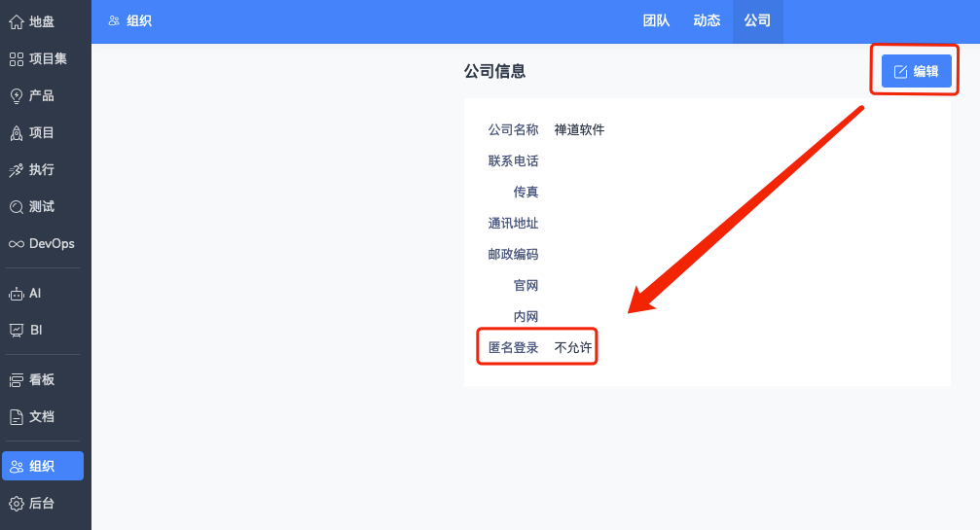
Task: Open the 项目 rocket icon
Action: [17, 132]
